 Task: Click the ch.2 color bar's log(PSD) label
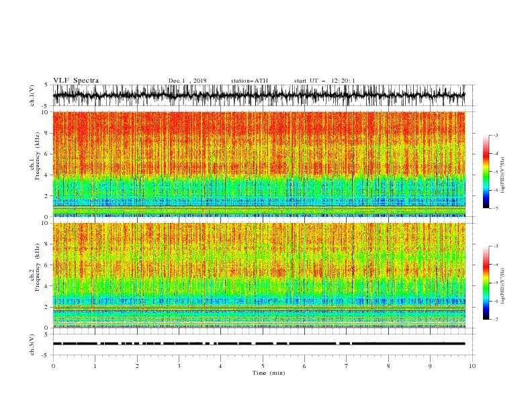click(503, 286)
